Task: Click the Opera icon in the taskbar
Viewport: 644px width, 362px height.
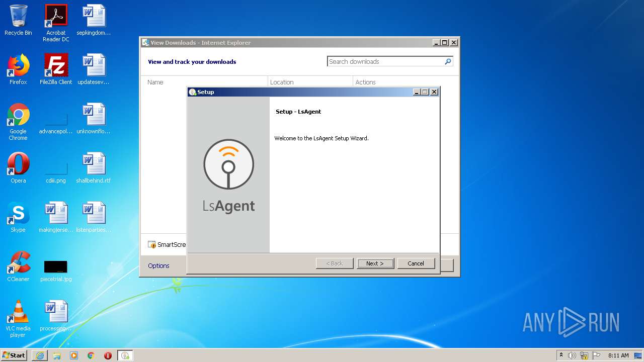Action: point(108,355)
